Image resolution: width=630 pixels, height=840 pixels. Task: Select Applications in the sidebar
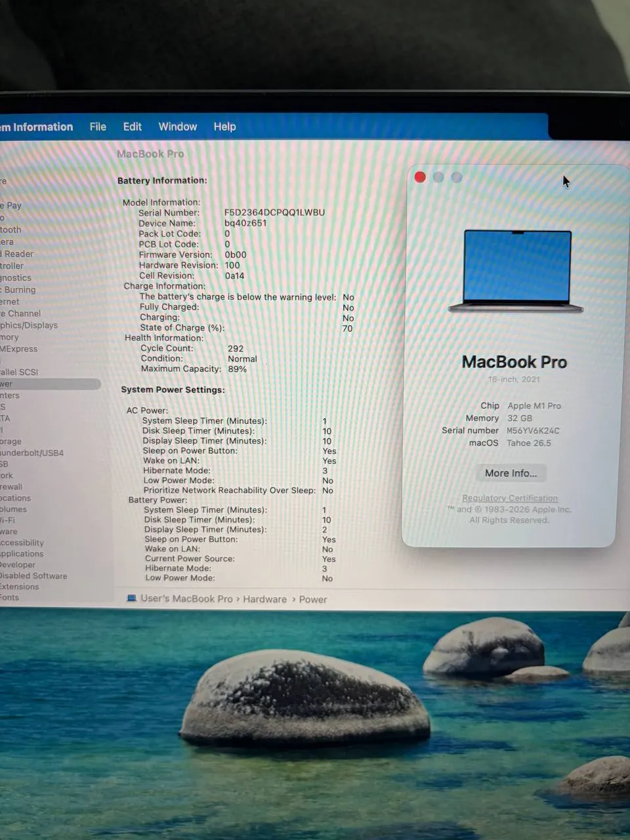pos(22,554)
